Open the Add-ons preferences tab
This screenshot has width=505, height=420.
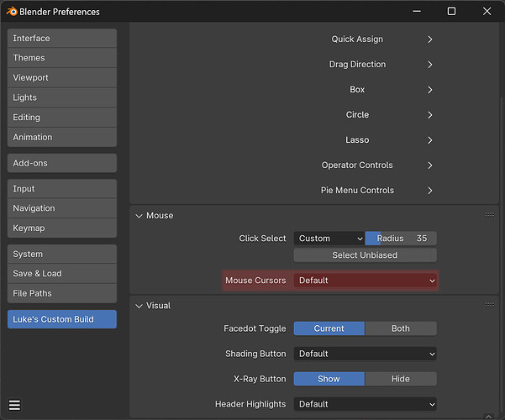62,163
